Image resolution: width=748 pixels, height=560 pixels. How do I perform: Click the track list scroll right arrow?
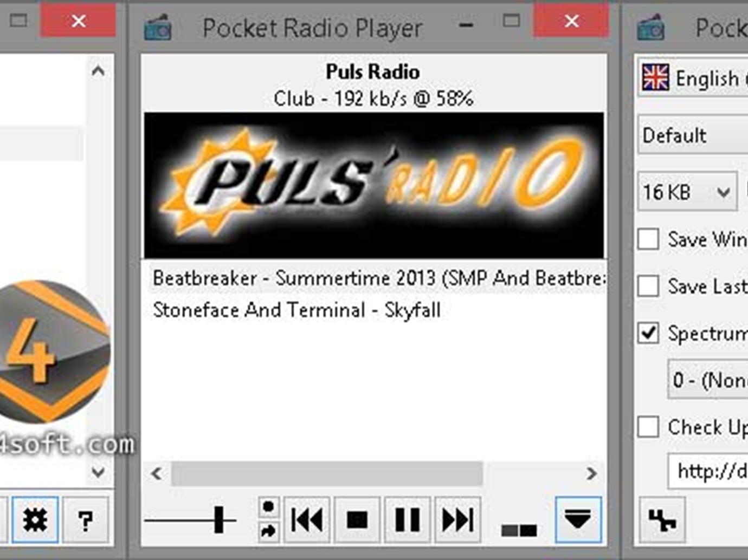tap(591, 474)
